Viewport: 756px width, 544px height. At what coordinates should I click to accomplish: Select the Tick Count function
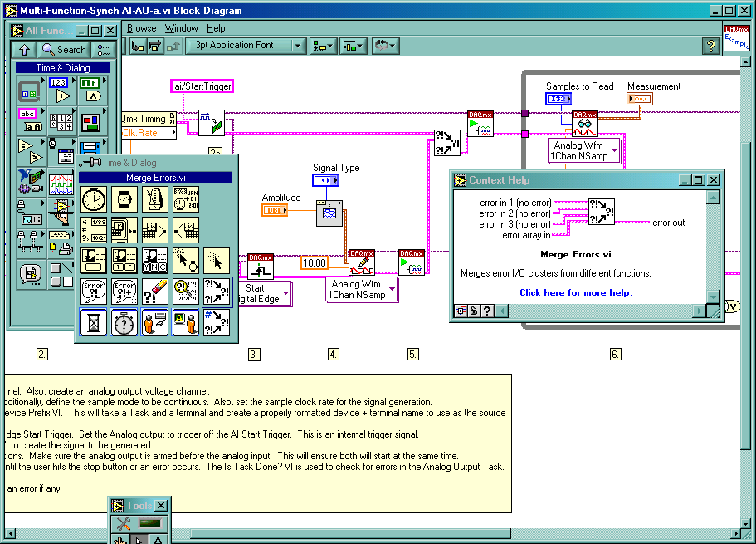(94, 199)
